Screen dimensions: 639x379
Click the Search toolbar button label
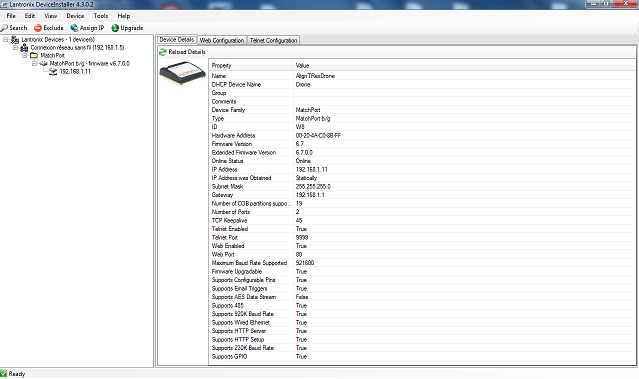click(18, 28)
